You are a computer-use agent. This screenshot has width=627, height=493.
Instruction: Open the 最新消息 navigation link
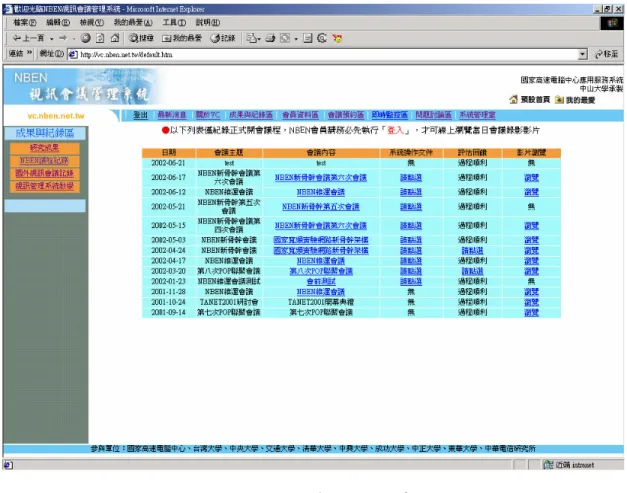click(x=172, y=115)
